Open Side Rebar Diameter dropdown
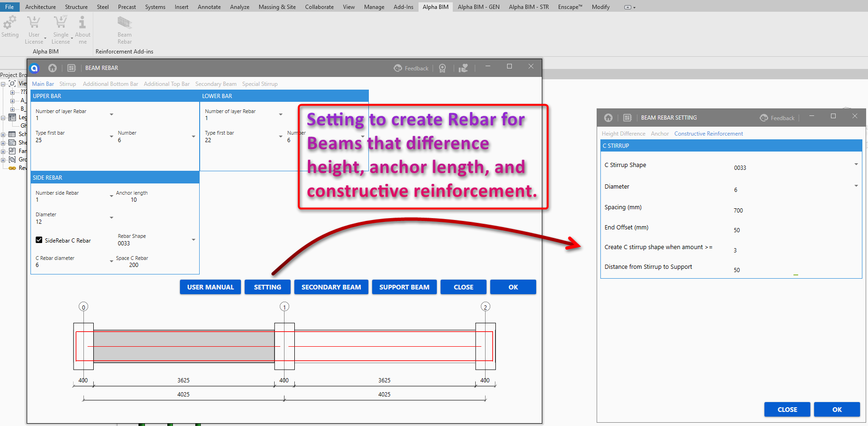Viewport: 868px width, 426px height. 112,218
